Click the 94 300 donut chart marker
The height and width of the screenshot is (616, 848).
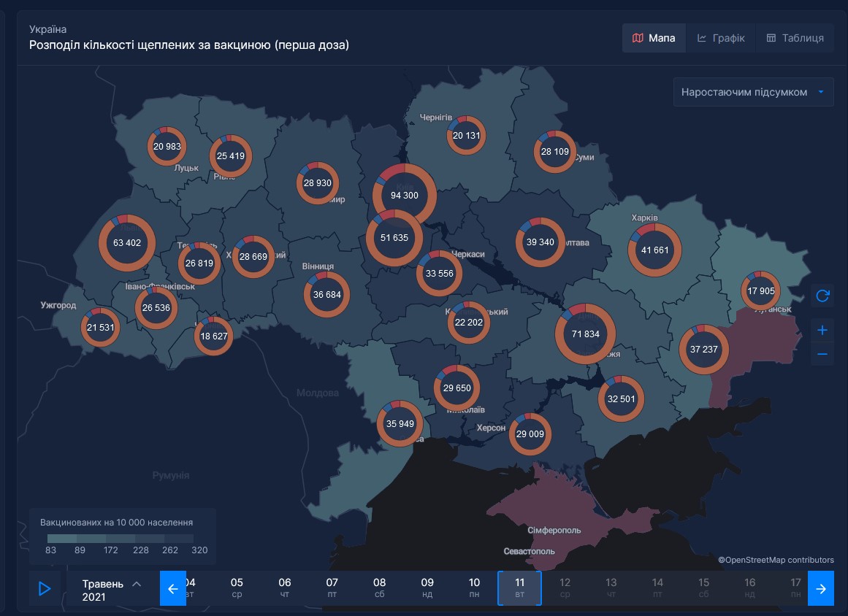[x=405, y=196]
